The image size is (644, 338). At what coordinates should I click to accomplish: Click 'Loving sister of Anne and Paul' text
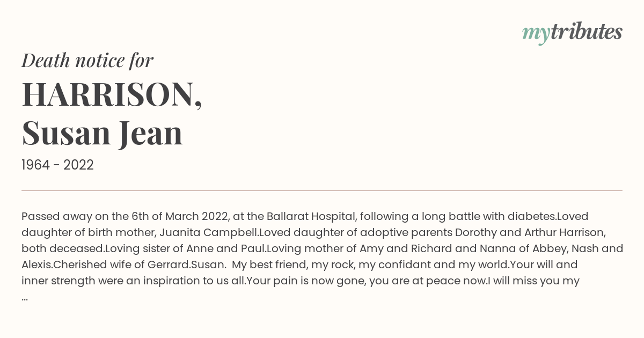click(x=185, y=248)
